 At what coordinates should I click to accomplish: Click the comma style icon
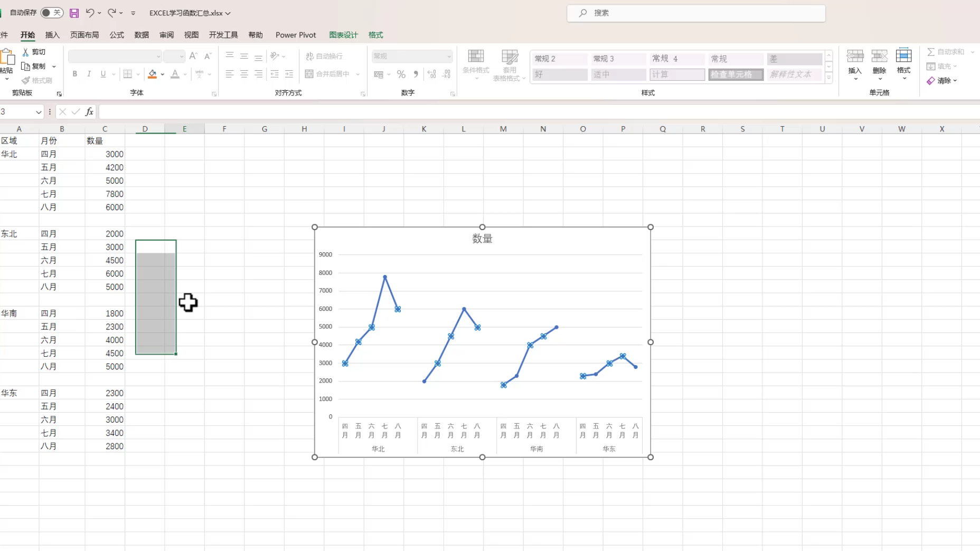click(x=416, y=74)
